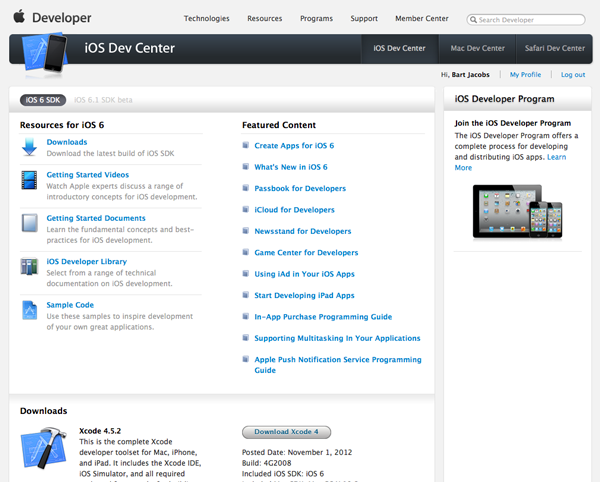This screenshot has height=482, width=600.
Task: Switch to iOS 6.1 SDK beta tab
Action: point(103,100)
